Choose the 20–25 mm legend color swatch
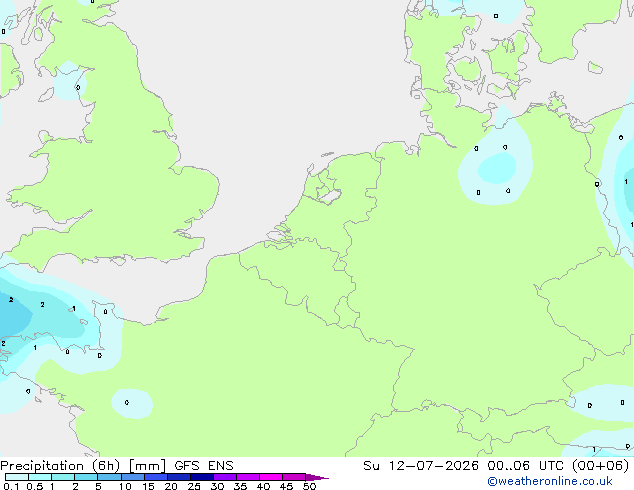 (178, 477)
